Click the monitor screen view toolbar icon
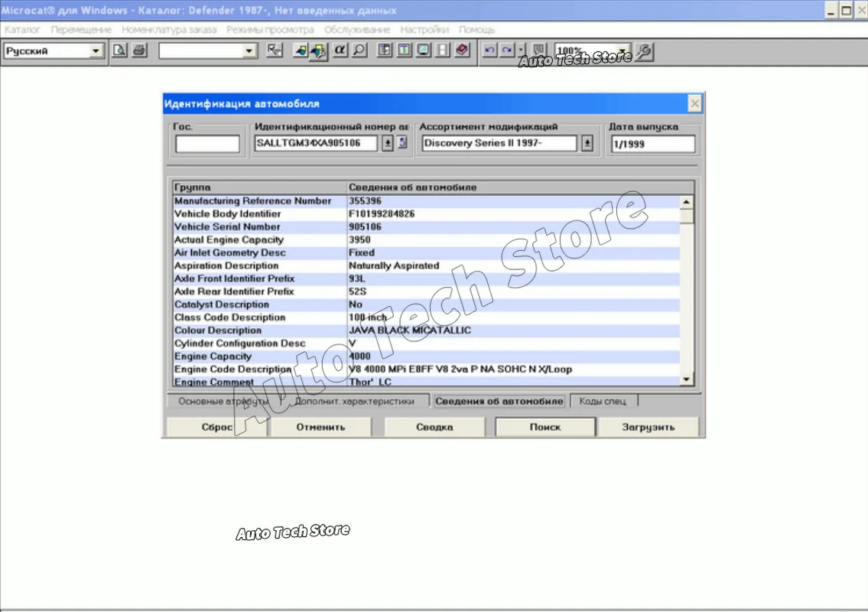The height and width of the screenshot is (612, 868). 424,50
